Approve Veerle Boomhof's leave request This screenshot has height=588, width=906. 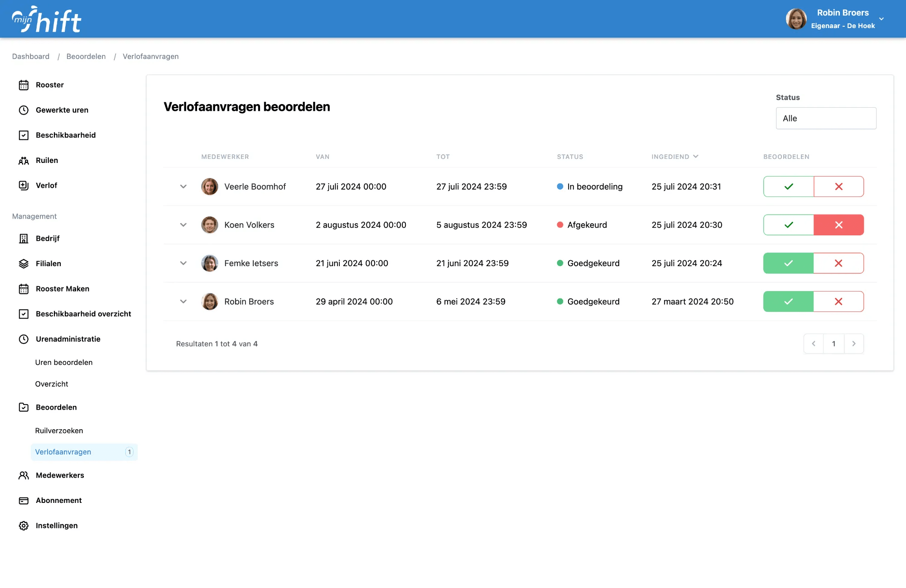coord(789,186)
